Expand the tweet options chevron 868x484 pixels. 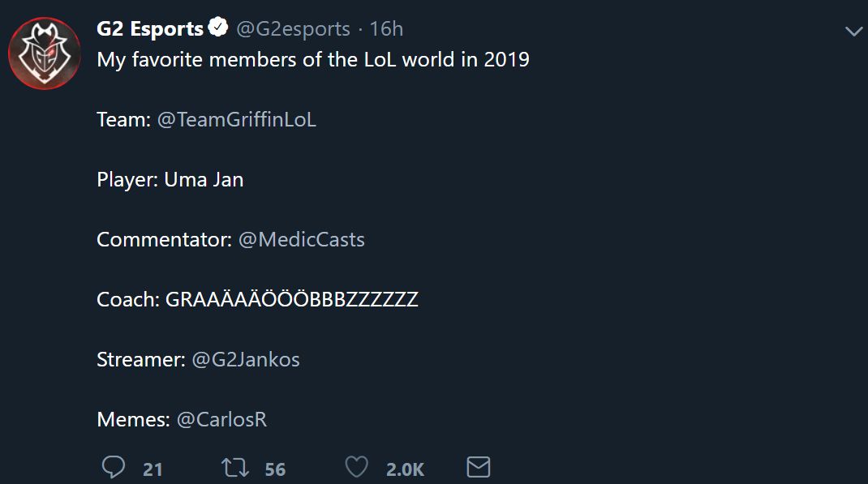pyautogui.click(x=853, y=32)
